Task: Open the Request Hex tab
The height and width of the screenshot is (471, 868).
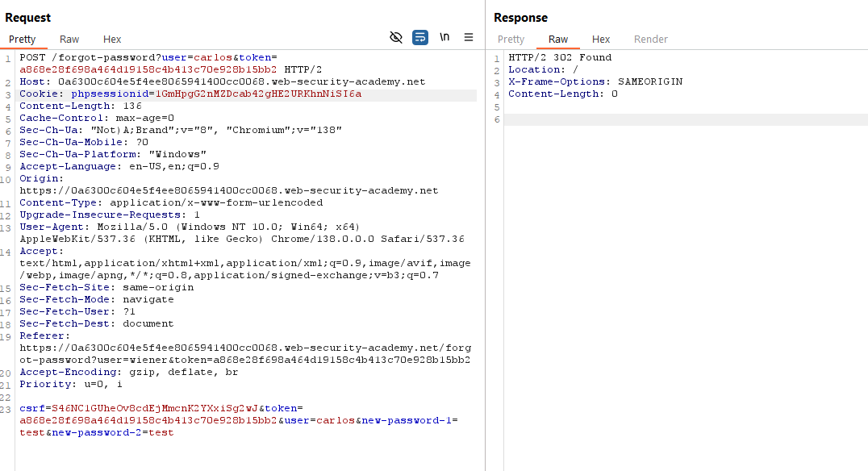Action: point(112,40)
